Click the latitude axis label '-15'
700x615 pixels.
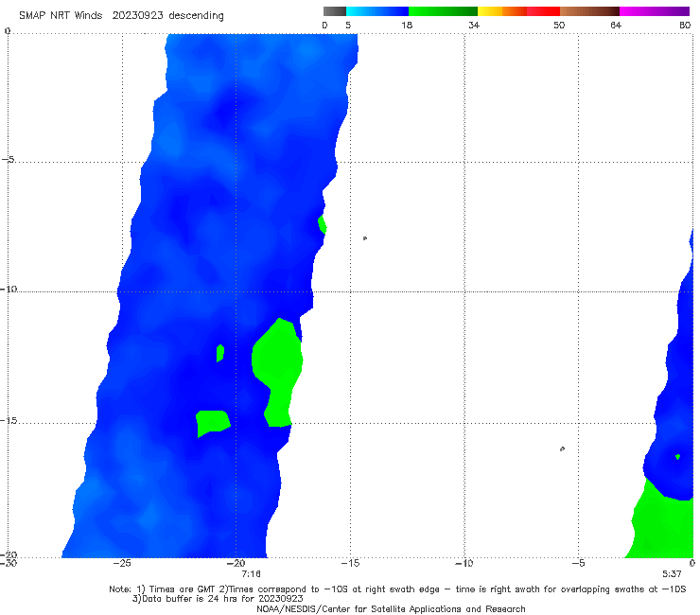9,420
